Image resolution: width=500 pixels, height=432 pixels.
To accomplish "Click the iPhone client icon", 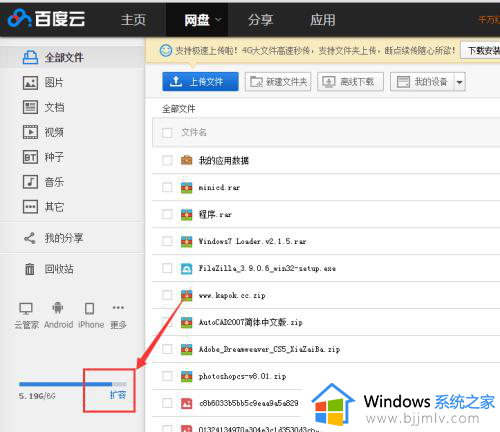I will [x=89, y=309].
